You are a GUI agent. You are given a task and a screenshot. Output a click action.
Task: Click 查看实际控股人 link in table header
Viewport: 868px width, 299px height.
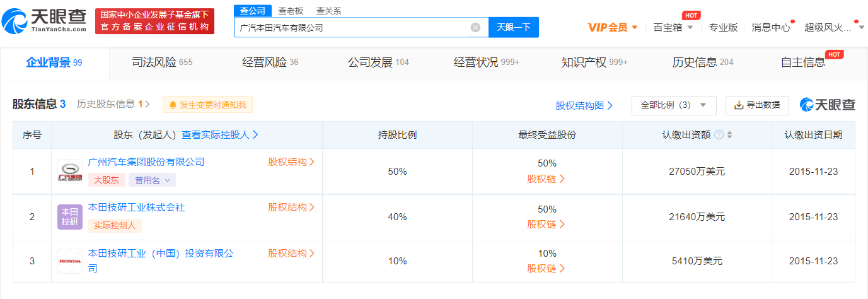coord(220,135)
